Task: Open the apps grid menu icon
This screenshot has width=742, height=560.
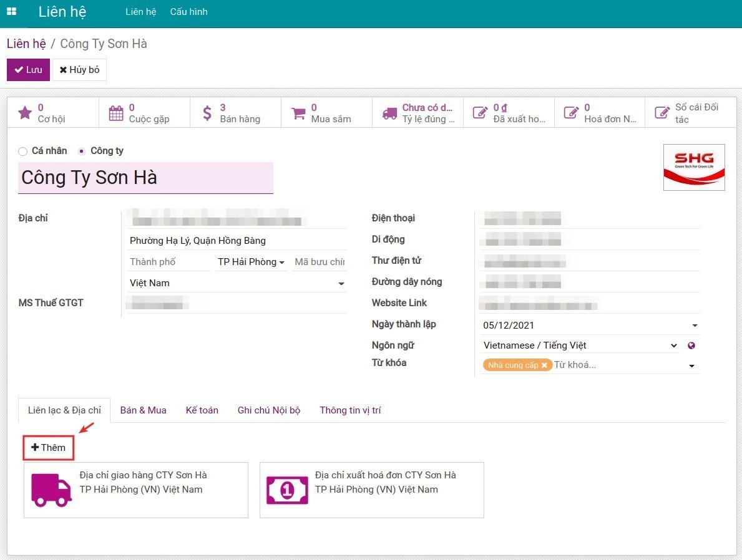Action: point(12,11)
